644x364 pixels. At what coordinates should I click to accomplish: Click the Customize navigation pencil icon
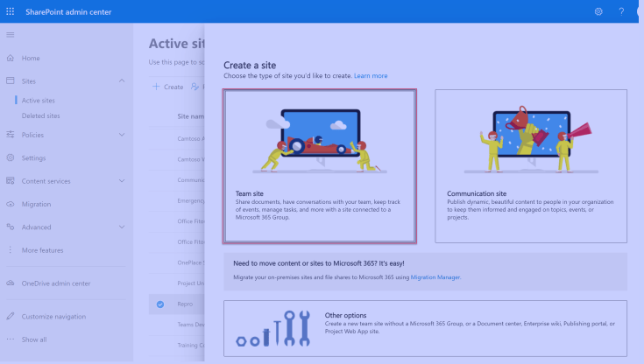(11, 316)
